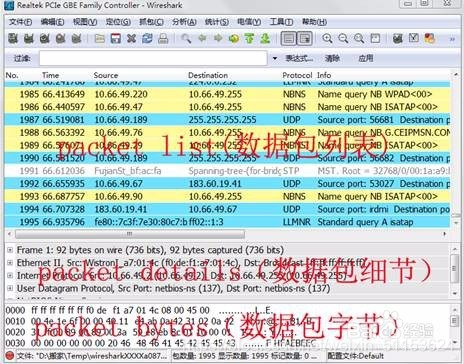Viewport: 464px width, 364px height.
Task: Reset zoom to normal size icon
Action: point(359,39)
